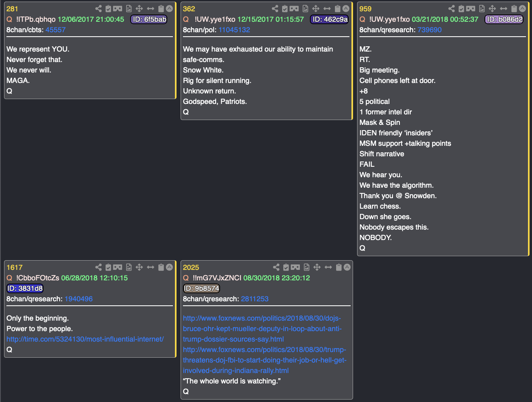The width and height of the screenshot is (532, 402).
Task: Share post 2025 using its share icon
Action: pyautogui.click(x=276, y=267)
